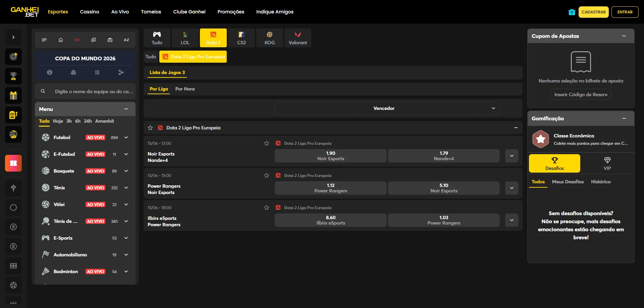Select the KOG game filter
The image size is (644, 308).
pos(270,38)
